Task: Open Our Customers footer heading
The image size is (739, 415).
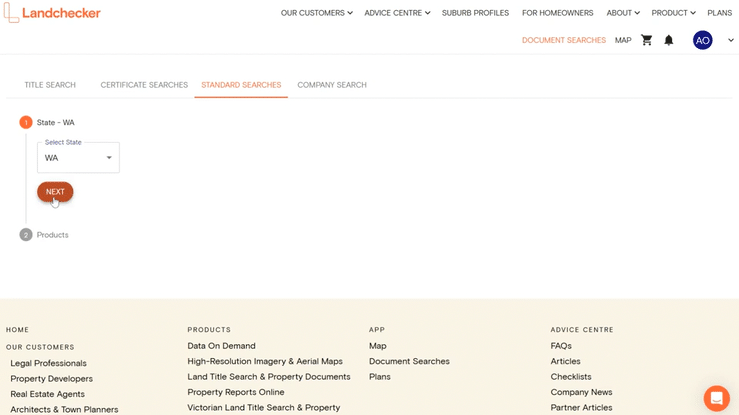Action: 40,347
